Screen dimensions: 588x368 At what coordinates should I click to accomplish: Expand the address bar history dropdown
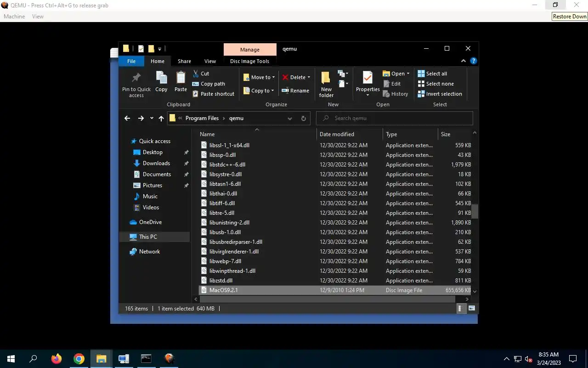click(290, 118)
